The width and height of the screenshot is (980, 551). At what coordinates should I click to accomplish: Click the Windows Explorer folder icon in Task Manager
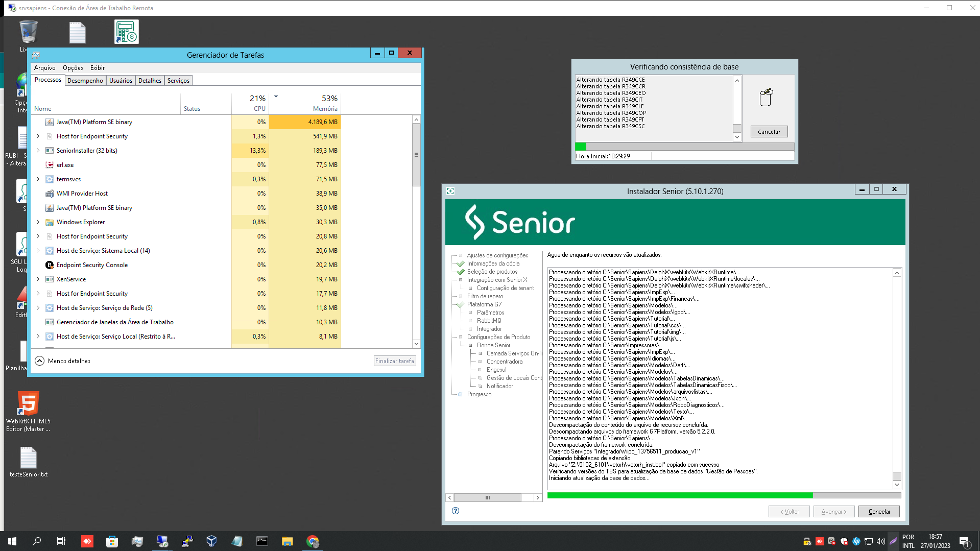pyautogui.click(x=50, y=222)
